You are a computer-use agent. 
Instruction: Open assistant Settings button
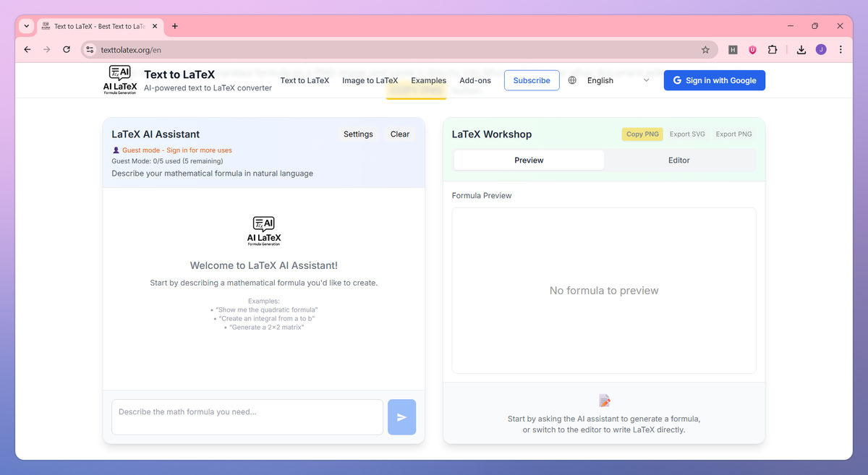coord(358,134)
